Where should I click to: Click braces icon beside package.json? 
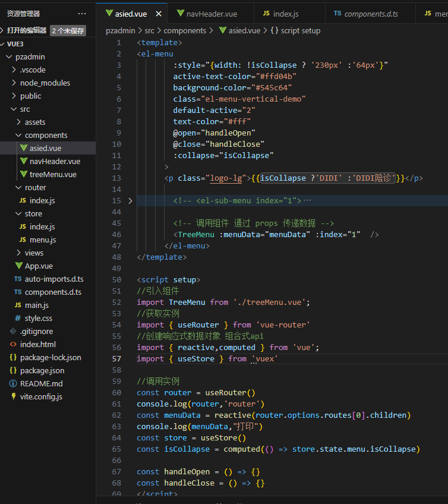tap(13, 371)
